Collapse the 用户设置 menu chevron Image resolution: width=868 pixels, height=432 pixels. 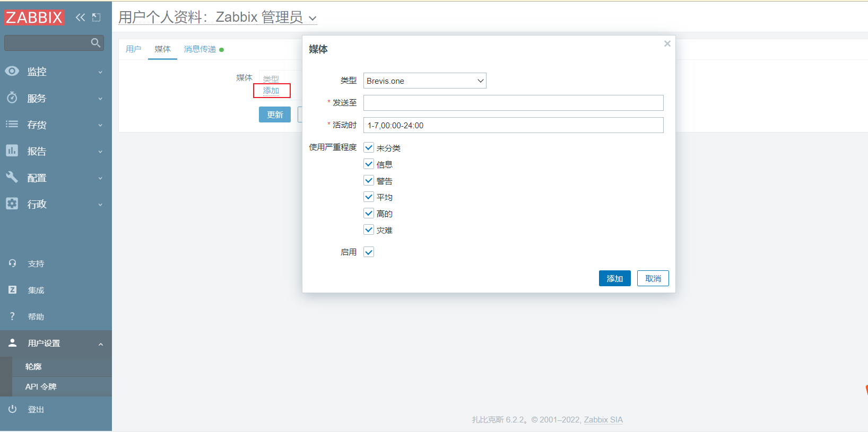coord(100,344)
